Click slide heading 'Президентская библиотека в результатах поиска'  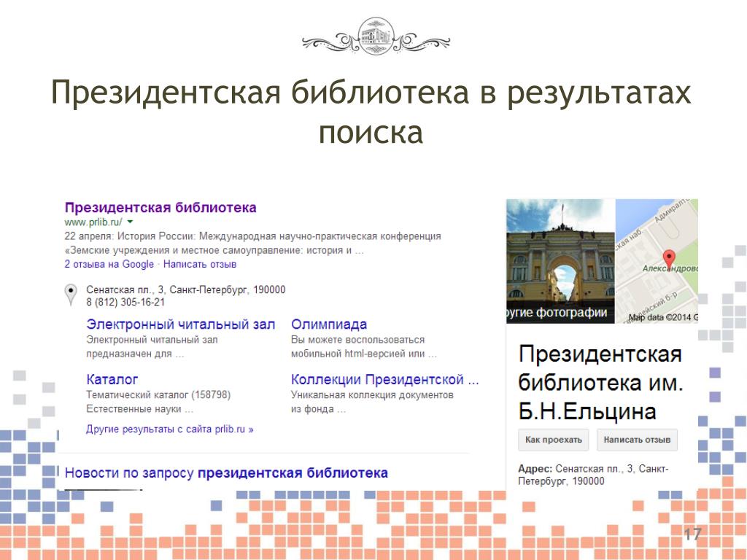371,112
